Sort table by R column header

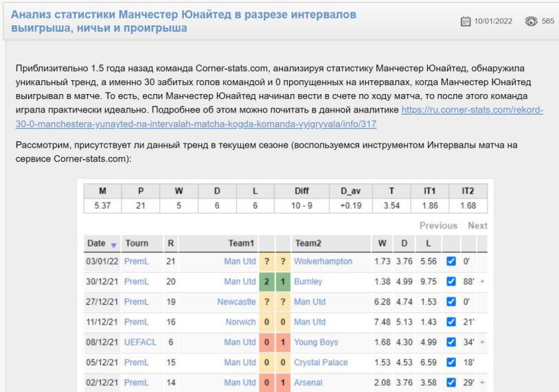(x=171, y=244)
